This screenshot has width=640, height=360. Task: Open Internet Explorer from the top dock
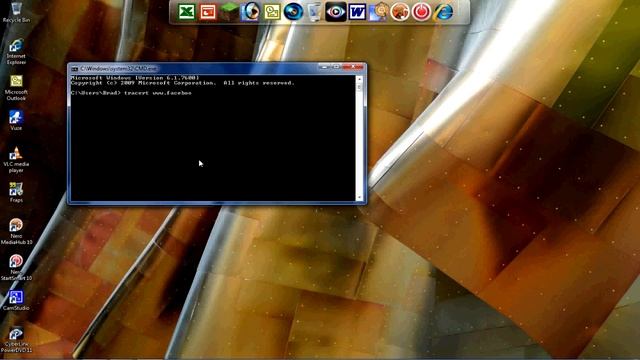[x=443, y=11]
